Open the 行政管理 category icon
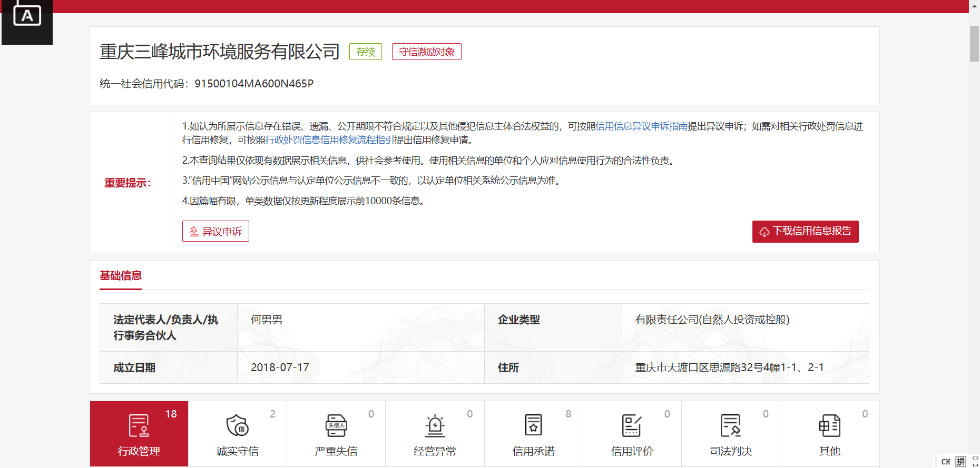 [x=139, y=426]
